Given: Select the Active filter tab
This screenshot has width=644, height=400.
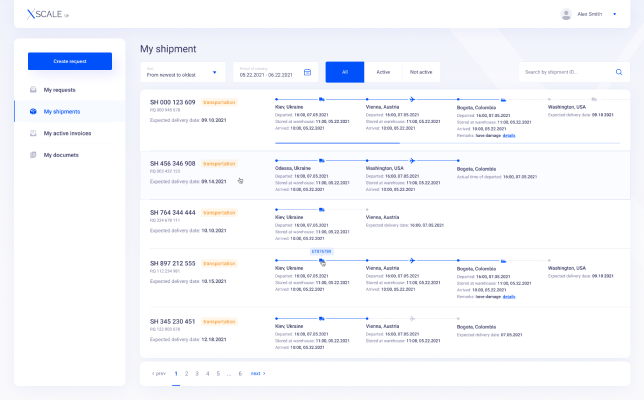Looking at the screenshot, I should point(383,72).
